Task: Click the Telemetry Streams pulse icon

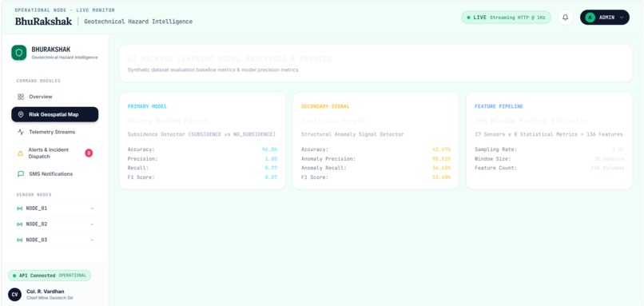Action: 21,132
